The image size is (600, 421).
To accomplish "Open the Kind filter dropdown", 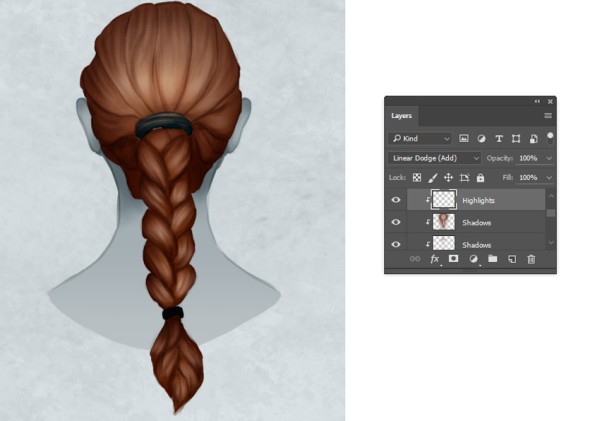I will pyautogui.click(x=420, y=139).
